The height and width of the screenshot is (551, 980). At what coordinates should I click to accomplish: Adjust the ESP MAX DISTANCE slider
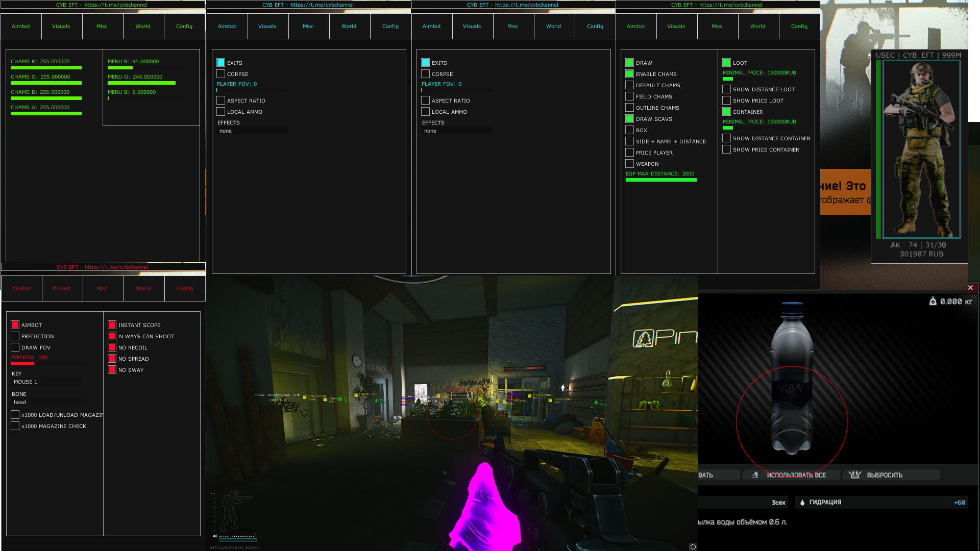tap(661, 180)
